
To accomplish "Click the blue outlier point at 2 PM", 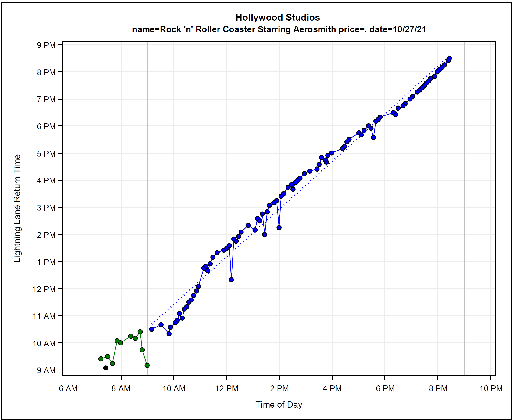I will point(279,227).
